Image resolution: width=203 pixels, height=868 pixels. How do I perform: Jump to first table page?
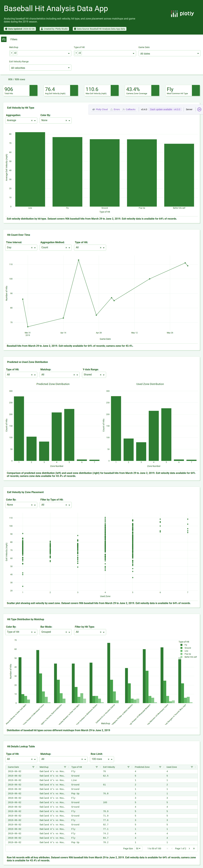(x=167, y=848)
